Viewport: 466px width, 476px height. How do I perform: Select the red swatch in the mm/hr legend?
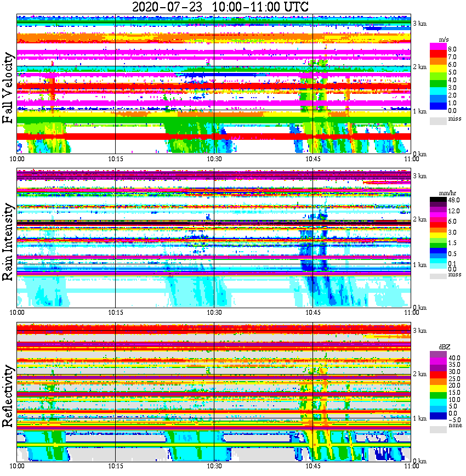point(438,225)
